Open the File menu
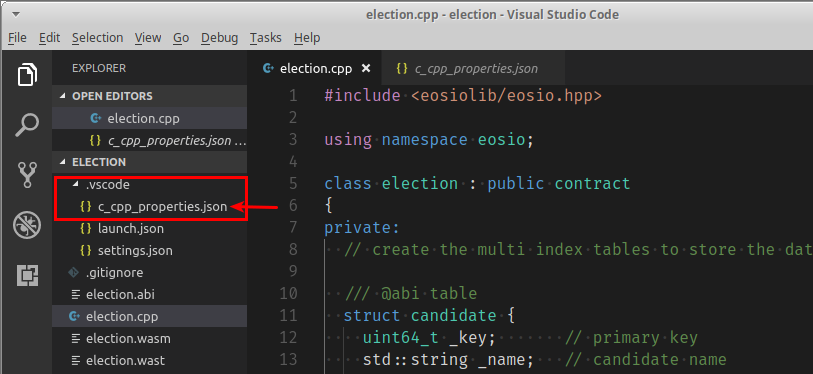 point(17,38)
